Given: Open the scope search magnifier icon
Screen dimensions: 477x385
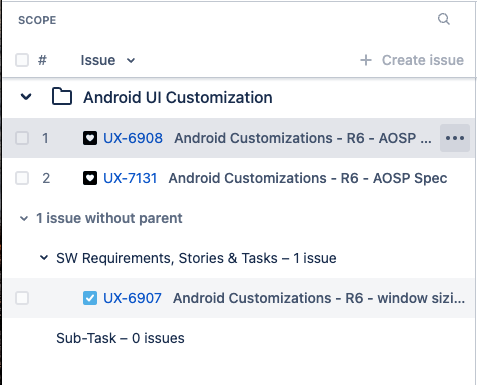Looking at the screenshot, I should (x=444, y=19).
